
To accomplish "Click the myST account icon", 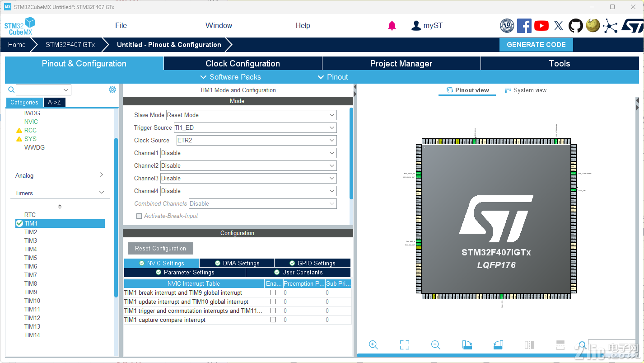I will pos(416,26).
